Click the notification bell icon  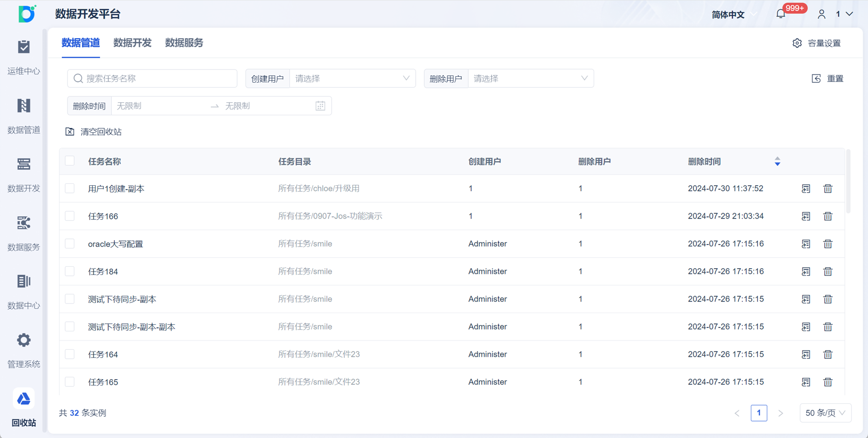[x=781, y=14]
